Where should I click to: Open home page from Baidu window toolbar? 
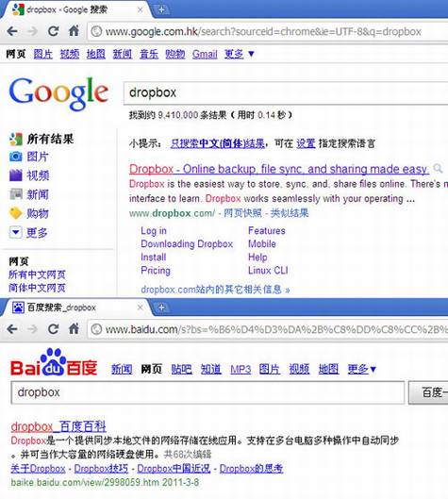click(75, 329)
